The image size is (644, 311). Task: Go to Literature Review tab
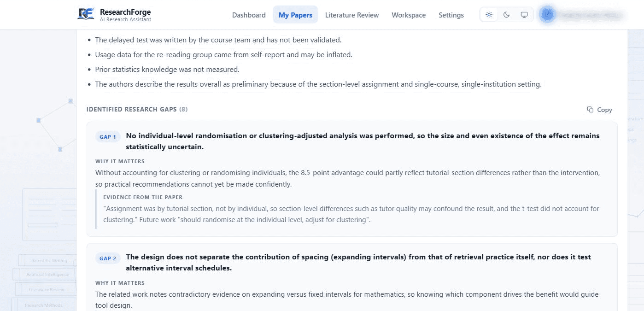pos(352,15)
